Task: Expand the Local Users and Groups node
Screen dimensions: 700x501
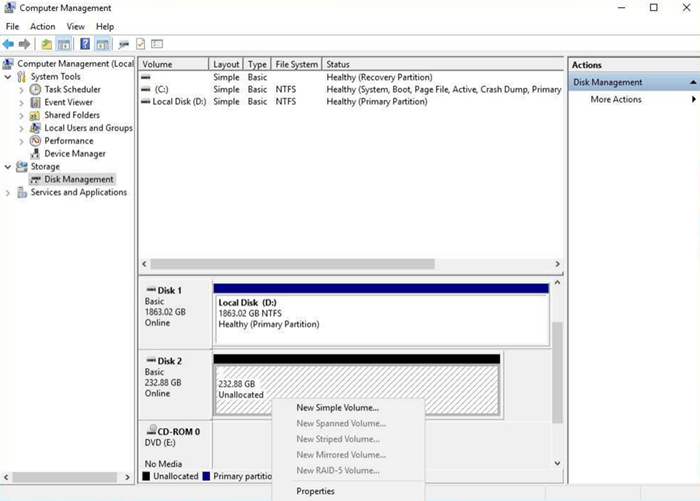Action: pos(22,128)
